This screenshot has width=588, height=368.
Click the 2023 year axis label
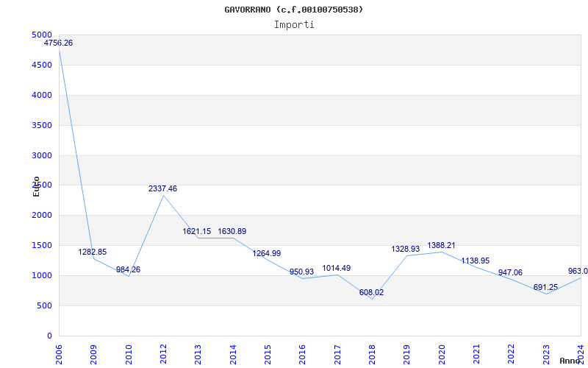(x=546, y=354)
